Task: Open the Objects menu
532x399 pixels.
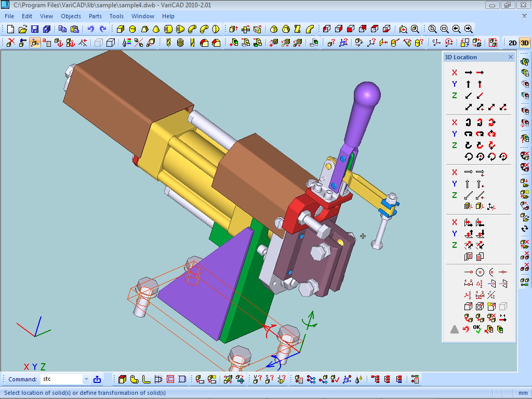Action: click(x=71, y=16)
